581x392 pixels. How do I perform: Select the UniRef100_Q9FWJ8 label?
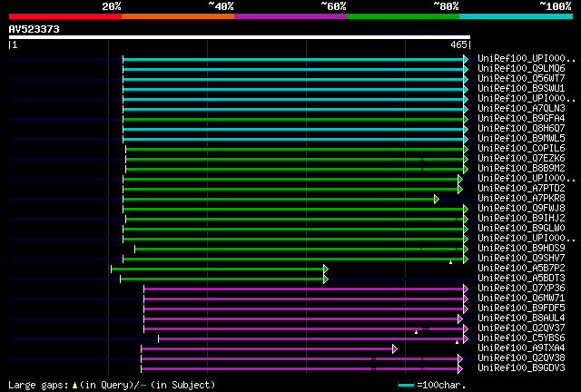point(521,209)
